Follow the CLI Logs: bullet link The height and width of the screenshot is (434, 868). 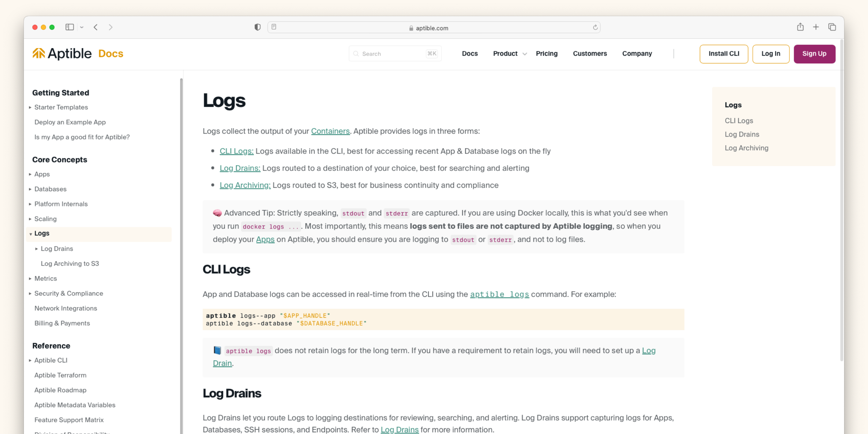tap(236, 151)
